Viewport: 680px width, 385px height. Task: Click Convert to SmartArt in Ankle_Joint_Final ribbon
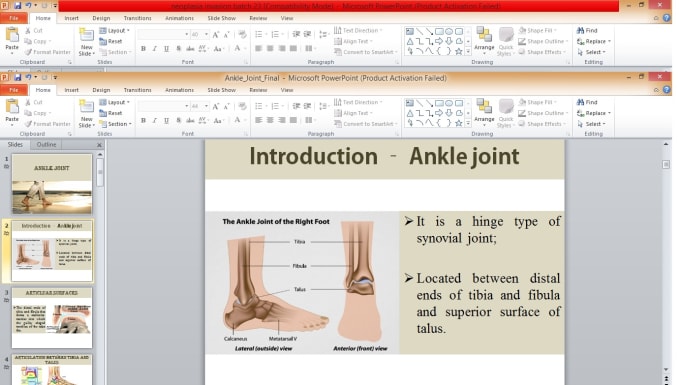click(365, 124)
